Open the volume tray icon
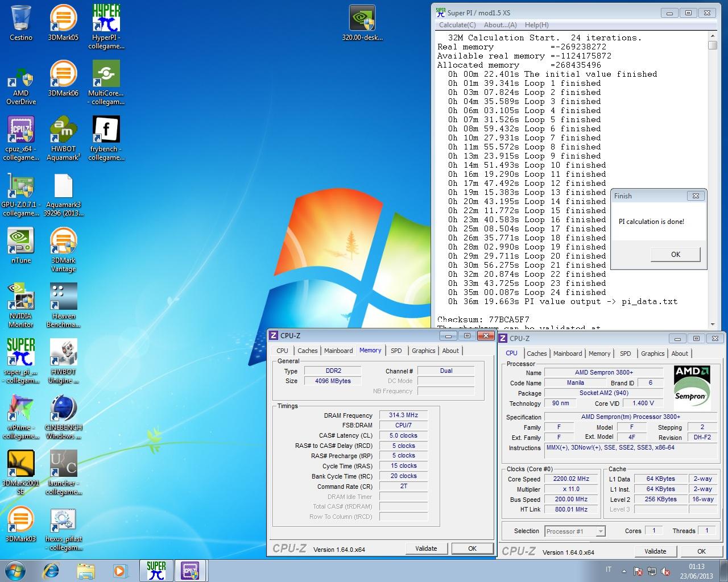 pyautogui.click(x=665, y=571)
